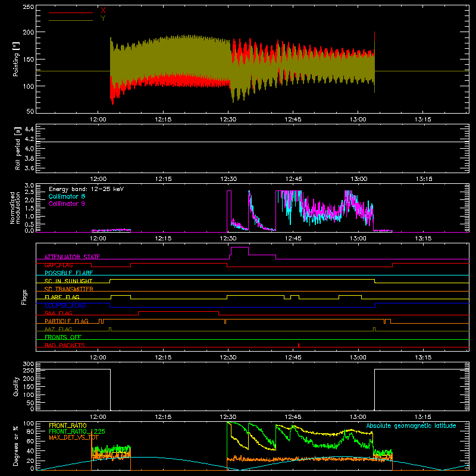476x476 pixels.
Task: Click the yellow FRONT_RATIO legend entry
Action: (68, 425)
